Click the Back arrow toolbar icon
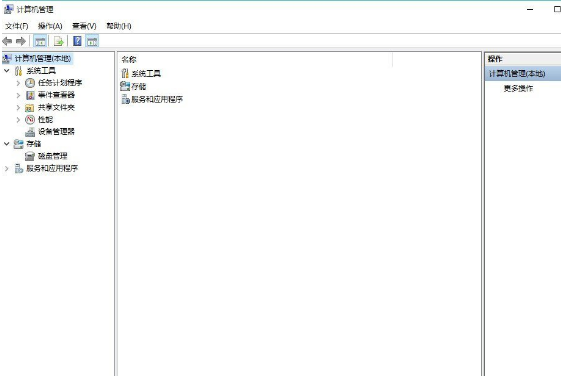The image size is (561, 376). [x=7, y=41]
